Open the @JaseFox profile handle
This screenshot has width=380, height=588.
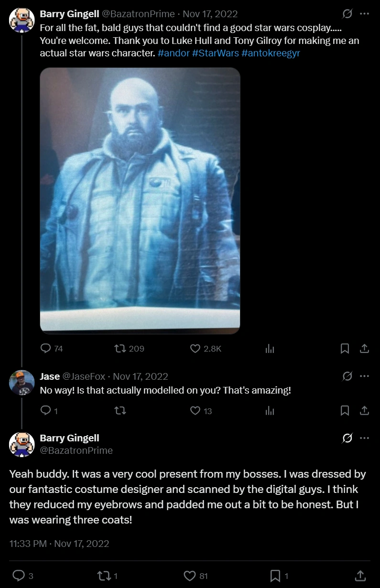pyautogui.click(x=84, y=376)
